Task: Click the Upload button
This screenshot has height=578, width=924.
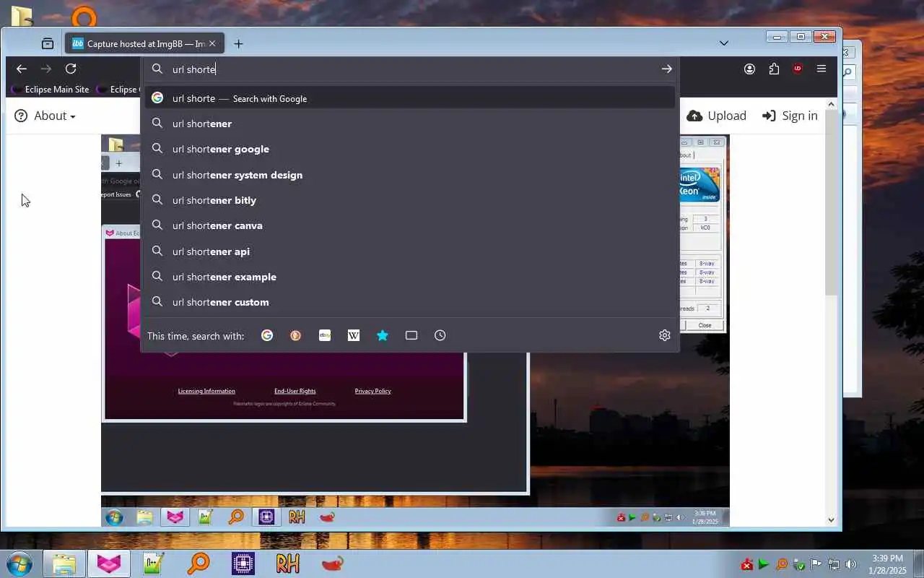Action: coord(716,116)
